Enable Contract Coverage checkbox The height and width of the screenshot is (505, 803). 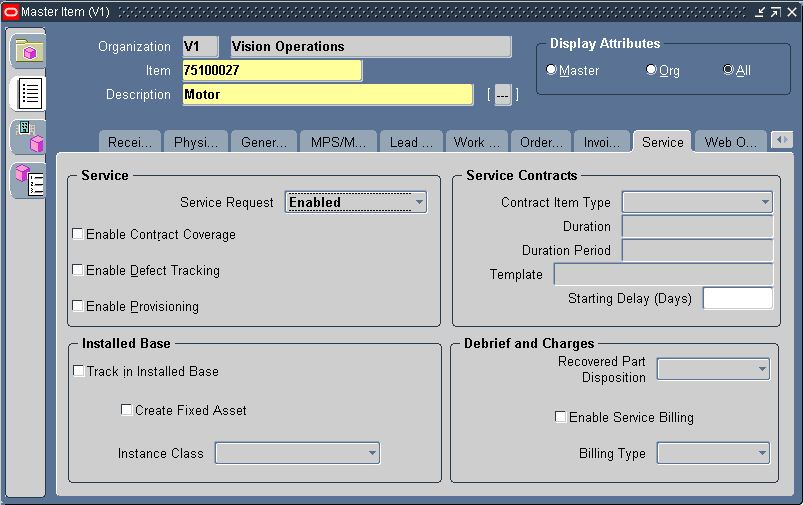[x=78, y=234]
